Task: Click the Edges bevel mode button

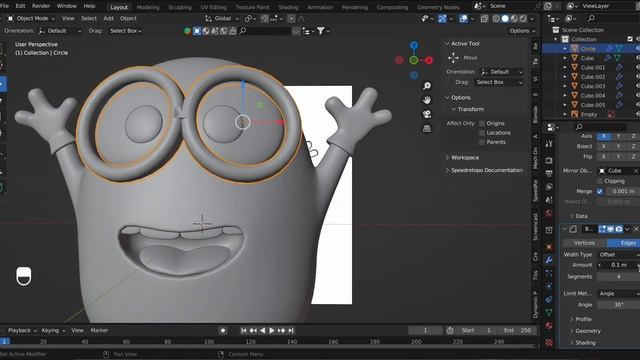Action: [624, 243]
